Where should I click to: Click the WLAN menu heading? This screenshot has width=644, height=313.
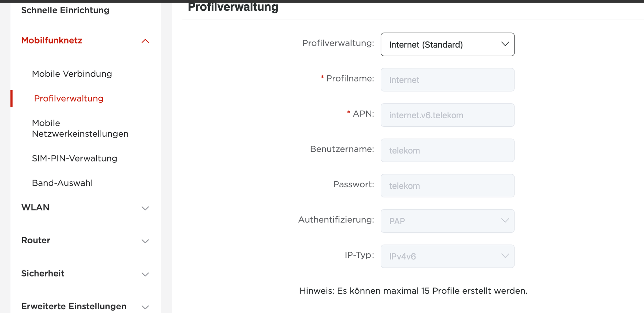click(x=35, y=207)
